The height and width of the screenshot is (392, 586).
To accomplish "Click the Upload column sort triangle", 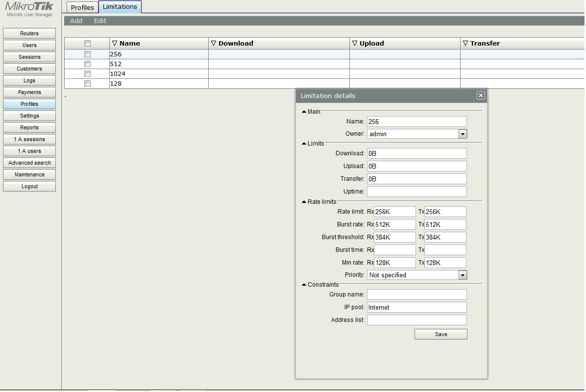I will click(355, 43).
